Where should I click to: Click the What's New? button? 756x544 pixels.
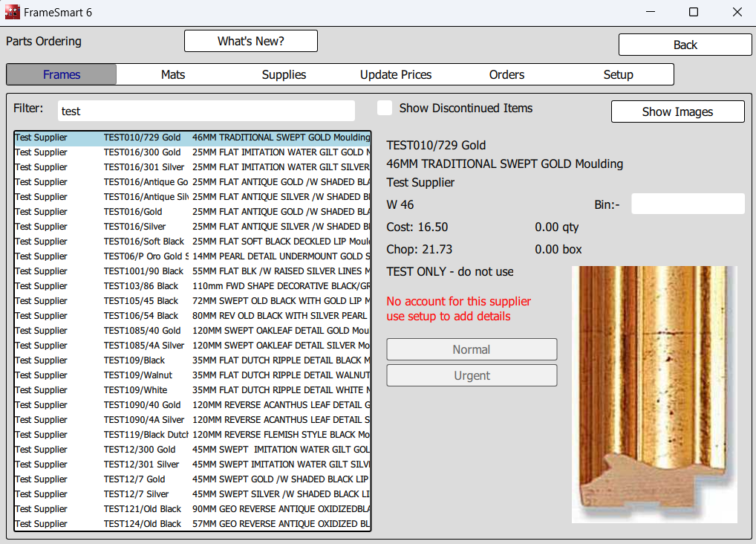click(250, 41)
